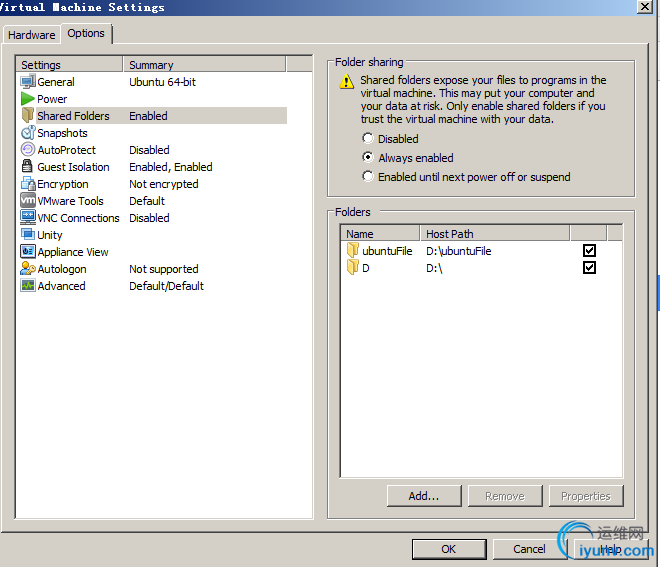Click the Summary column header
The height and width of the screenshot is (567, 660).
[x=205, y=64]
